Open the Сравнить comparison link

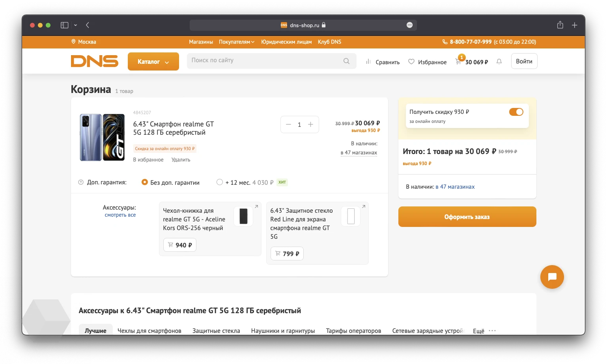(x=383, y=62)
